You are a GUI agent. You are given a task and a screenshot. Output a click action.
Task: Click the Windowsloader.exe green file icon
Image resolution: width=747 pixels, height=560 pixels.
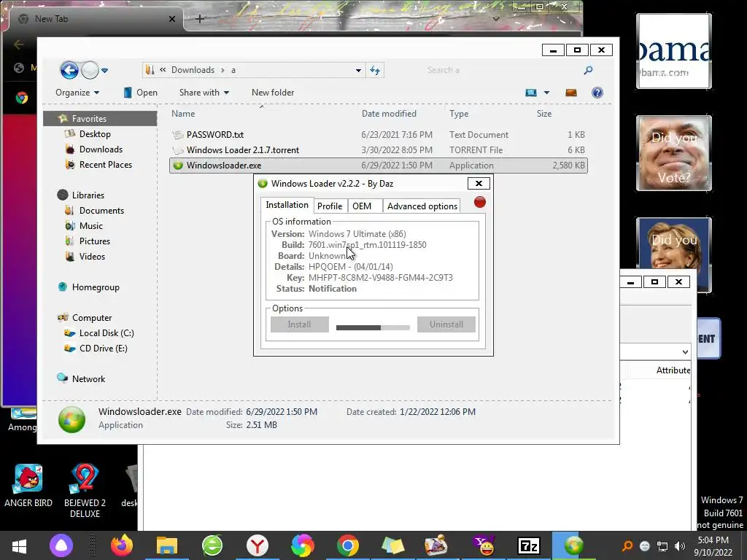[x=178, y=166]
